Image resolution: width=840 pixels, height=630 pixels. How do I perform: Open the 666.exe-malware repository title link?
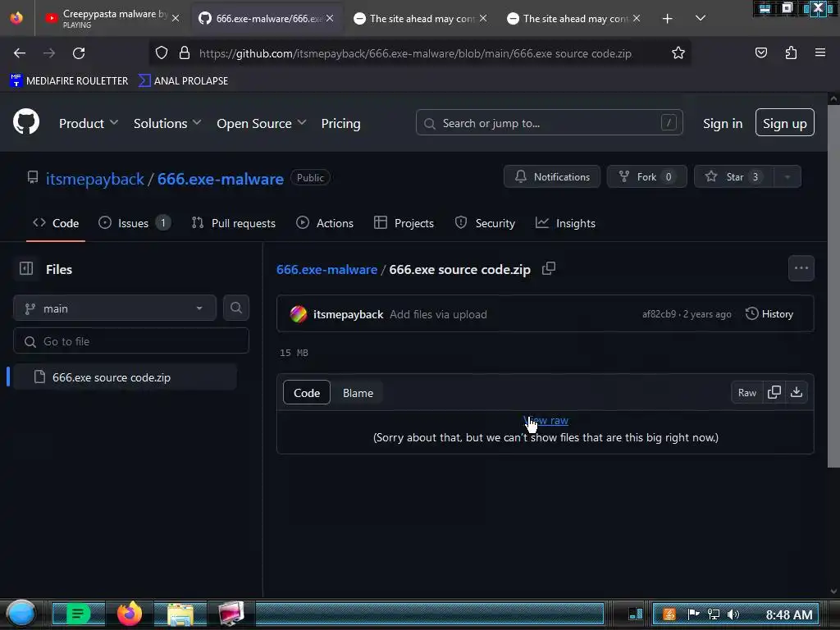(x=220, y=178)
